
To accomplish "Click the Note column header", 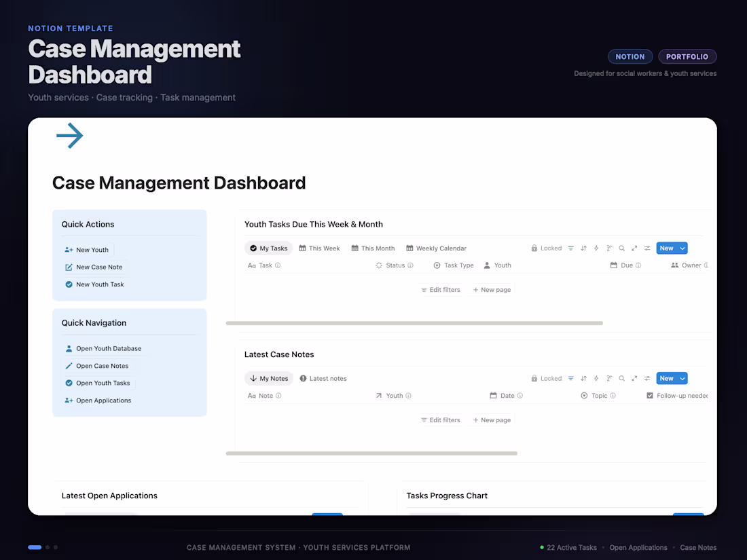I will click(264, 396).
